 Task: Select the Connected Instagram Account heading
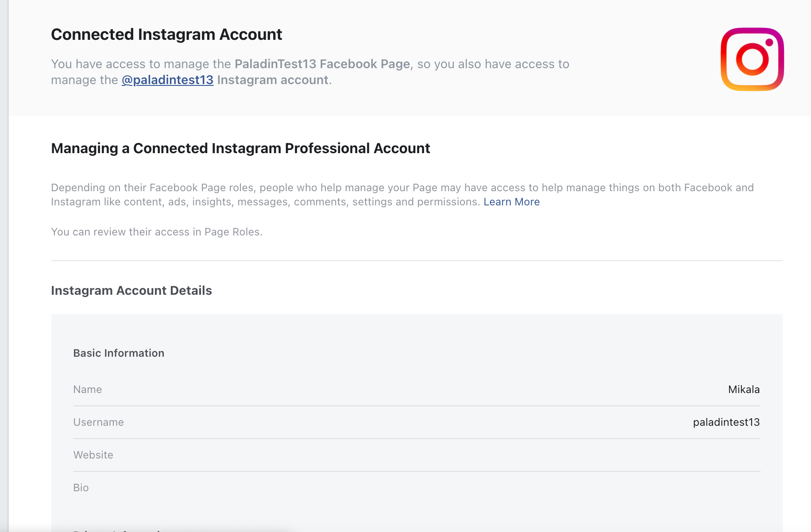[166, 35]
